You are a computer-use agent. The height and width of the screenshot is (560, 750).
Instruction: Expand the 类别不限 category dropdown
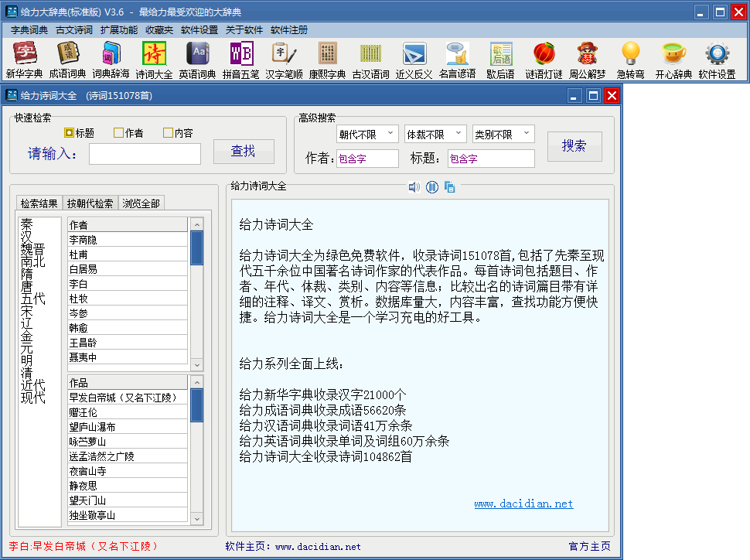pos(503,135)
